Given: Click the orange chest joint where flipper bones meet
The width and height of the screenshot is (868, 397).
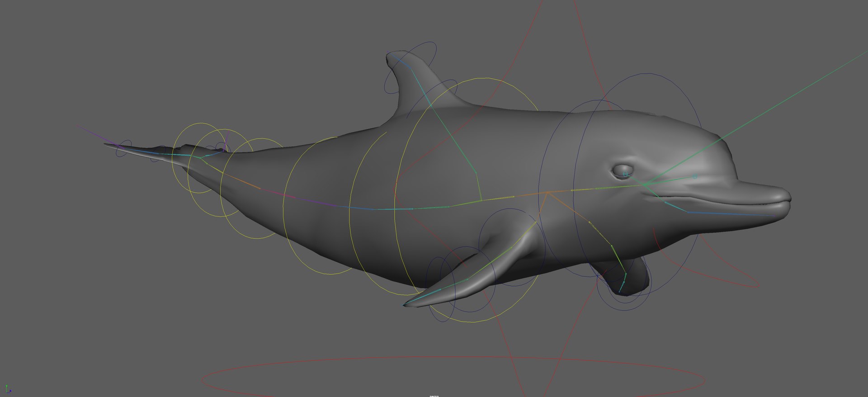Looking at the screenshot, I should tap(547, 193).
